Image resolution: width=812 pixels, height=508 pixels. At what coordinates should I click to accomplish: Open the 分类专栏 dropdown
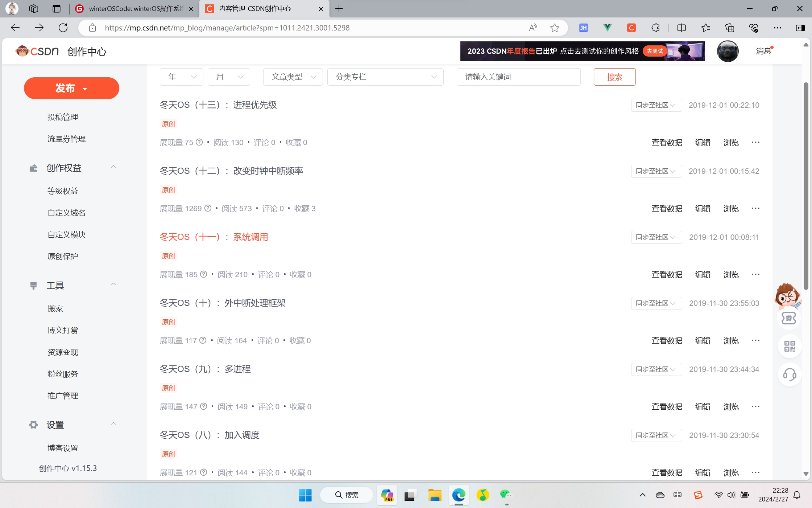[385, 77]
